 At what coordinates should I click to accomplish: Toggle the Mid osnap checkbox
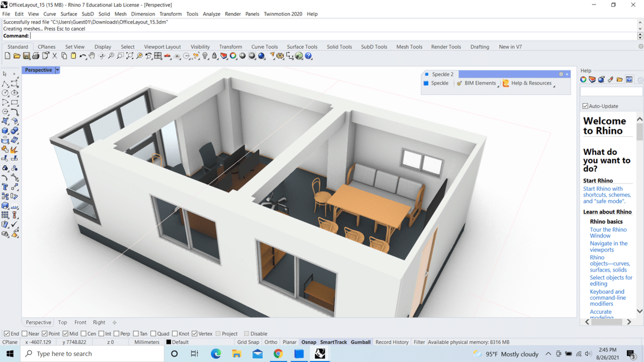point(65,334)
